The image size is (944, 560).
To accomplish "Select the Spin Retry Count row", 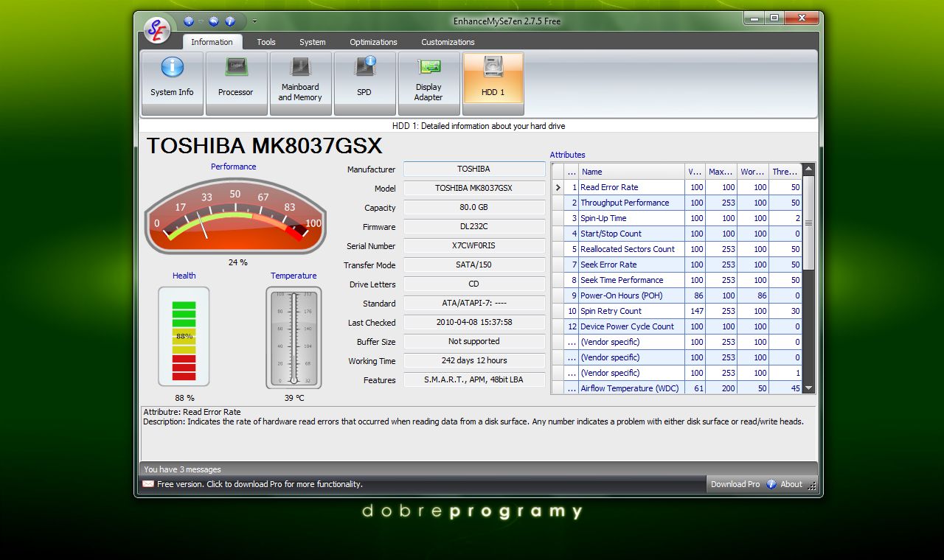I will tap(676, 311).
